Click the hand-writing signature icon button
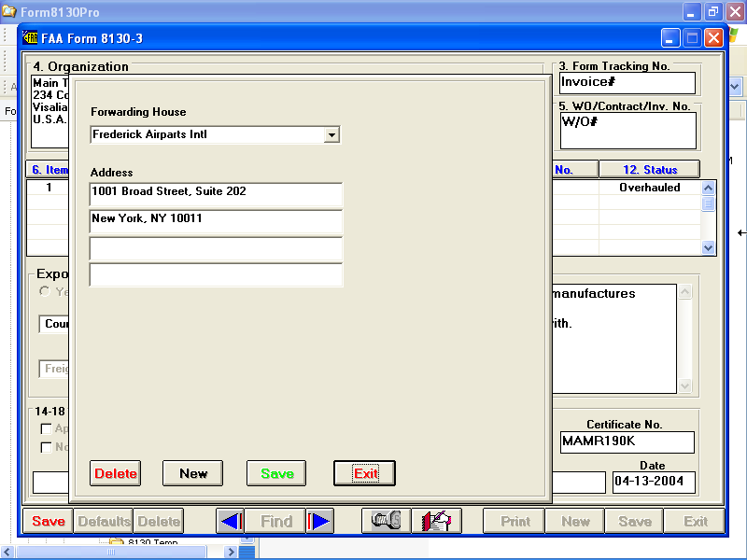 pos(436,522)
